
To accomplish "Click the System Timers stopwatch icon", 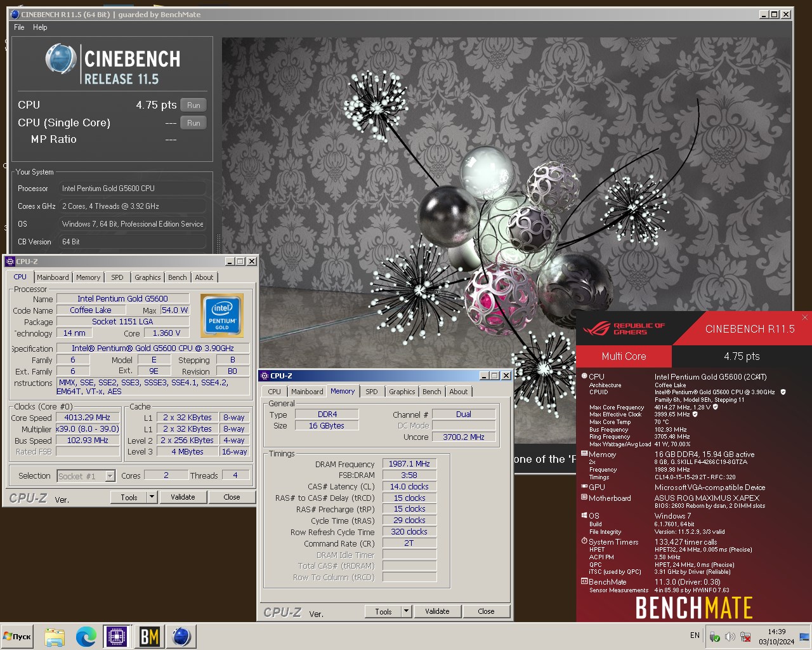I will point(584,541).
